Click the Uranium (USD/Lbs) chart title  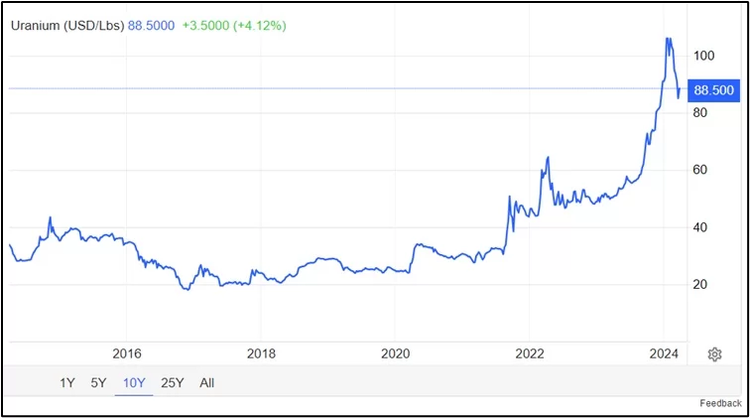click(x=67, y=24)
